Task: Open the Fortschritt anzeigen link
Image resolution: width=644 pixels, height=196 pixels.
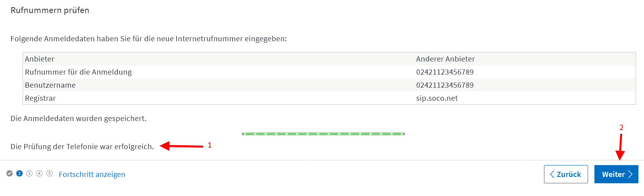Action: (x=92, y=174)
